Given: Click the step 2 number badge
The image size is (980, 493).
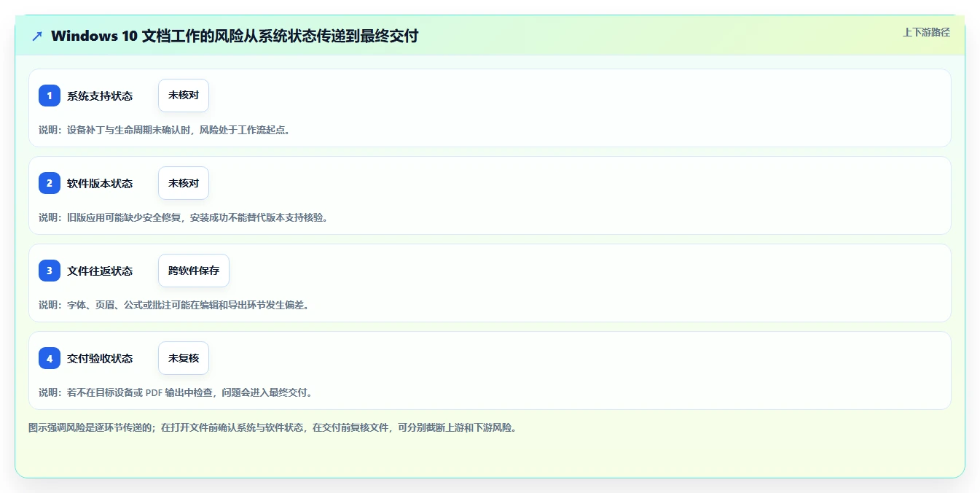Looking at the screenshot, I should (50, 183).
